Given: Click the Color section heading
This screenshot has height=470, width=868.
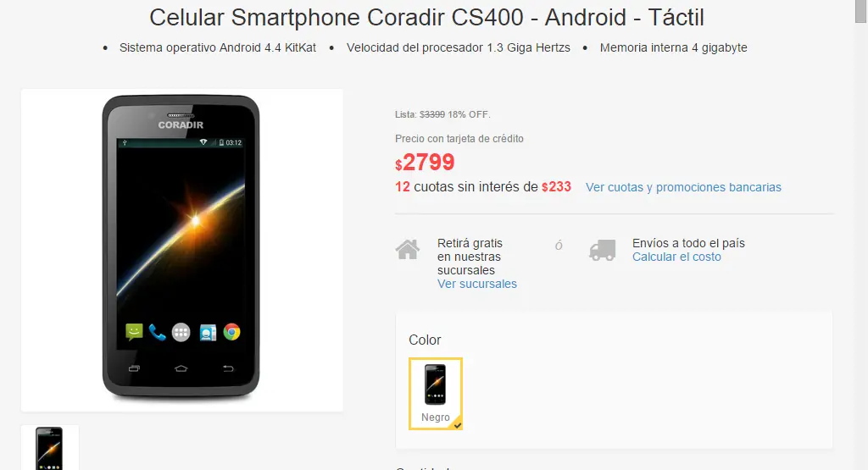Looking at the screenshot, I should pos(425,340).
